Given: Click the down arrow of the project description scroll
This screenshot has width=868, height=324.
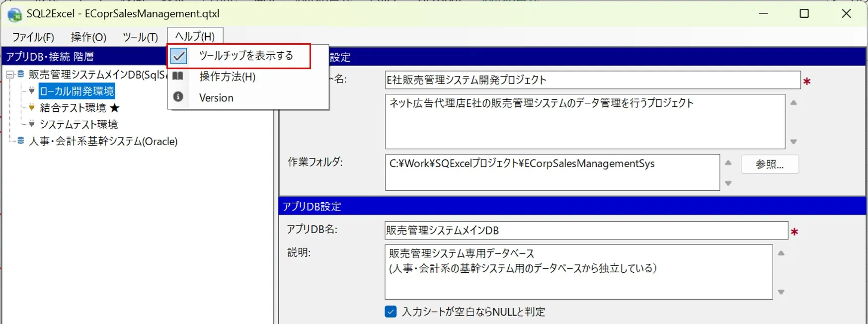Looking at the screenshot, I should click(x=793, y=142).
